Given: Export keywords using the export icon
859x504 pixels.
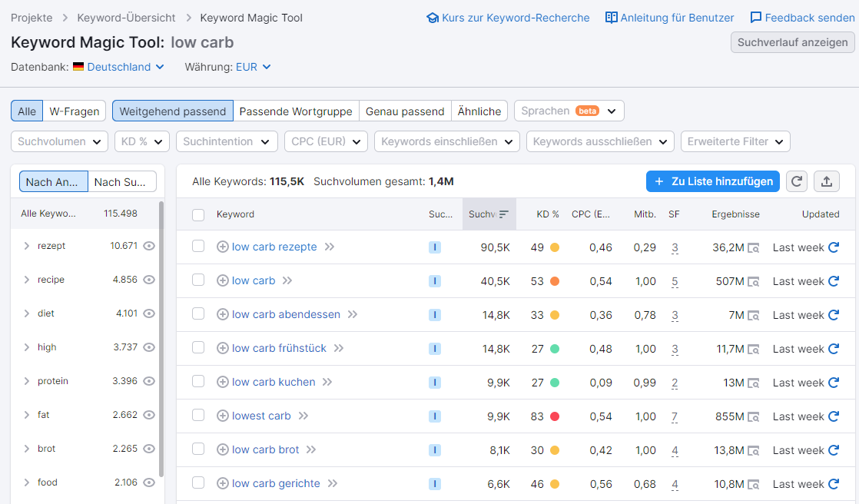Looking at the screenshot, I should 826,181.
